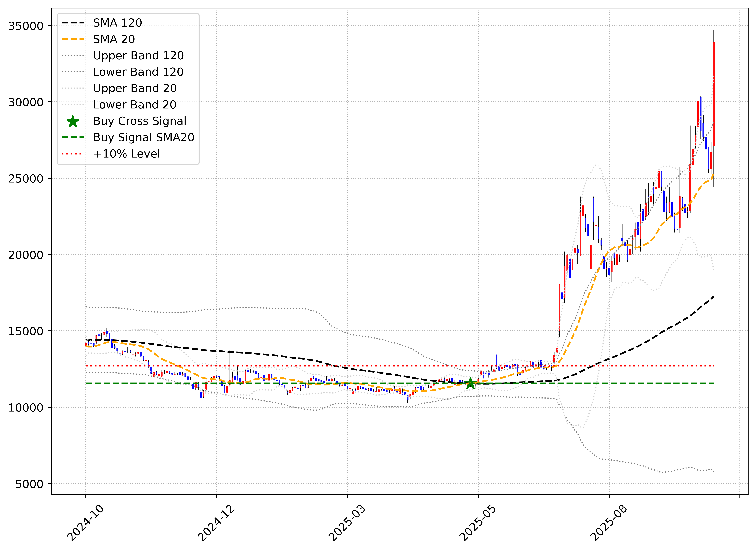
Task: Click the tallest red candlestick at far right
Action: pyautogui.click(x=714, y=93)
